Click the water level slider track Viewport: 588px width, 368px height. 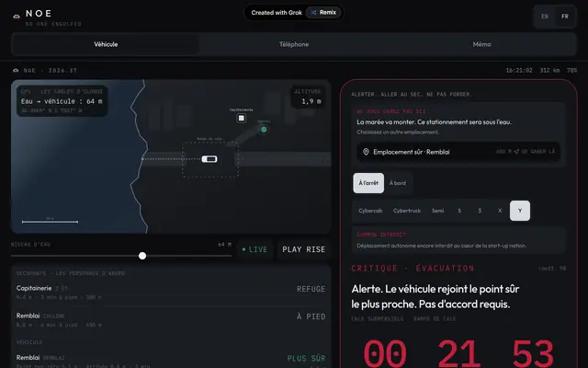[x=121, y=256]
